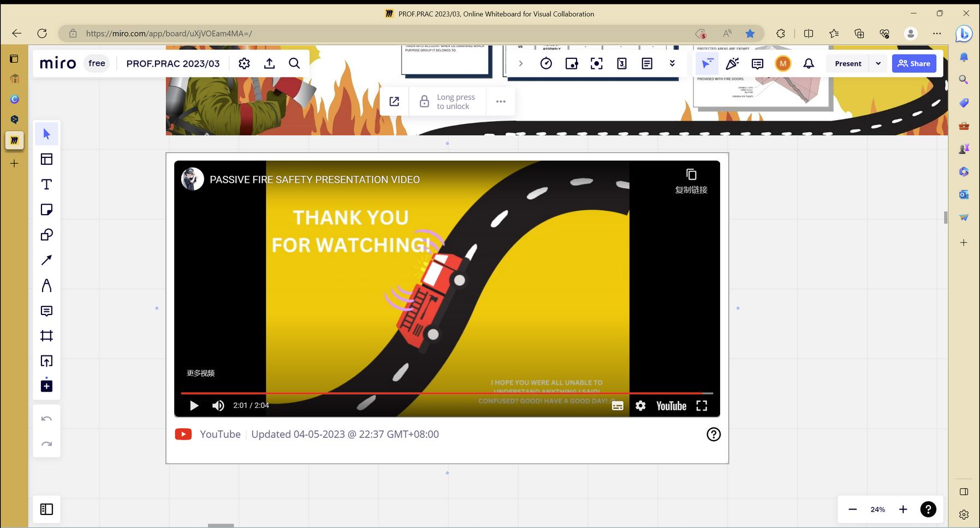980x528 pixels.
Task: Play the YouTube video
Action: click(x=194, y=406)
